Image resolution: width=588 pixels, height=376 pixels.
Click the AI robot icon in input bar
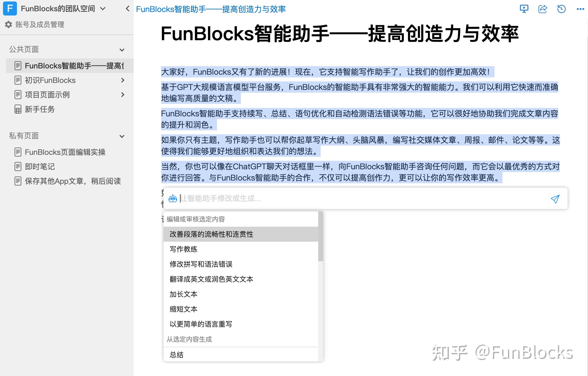pyautogui.click(x=173, y=198)
